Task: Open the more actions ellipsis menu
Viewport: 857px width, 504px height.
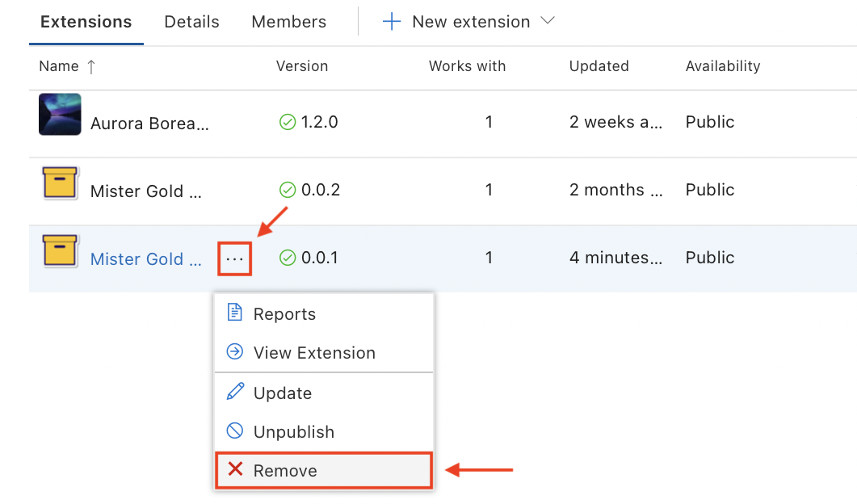Action: [x=234, y=258]
